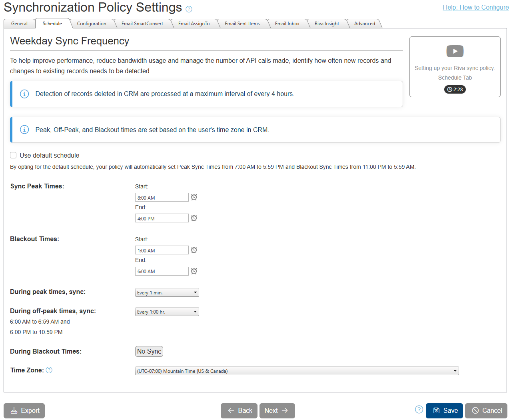Click the 2:28 video duration badge
This screenshot has height=420, width=511.
click(455, 89)
